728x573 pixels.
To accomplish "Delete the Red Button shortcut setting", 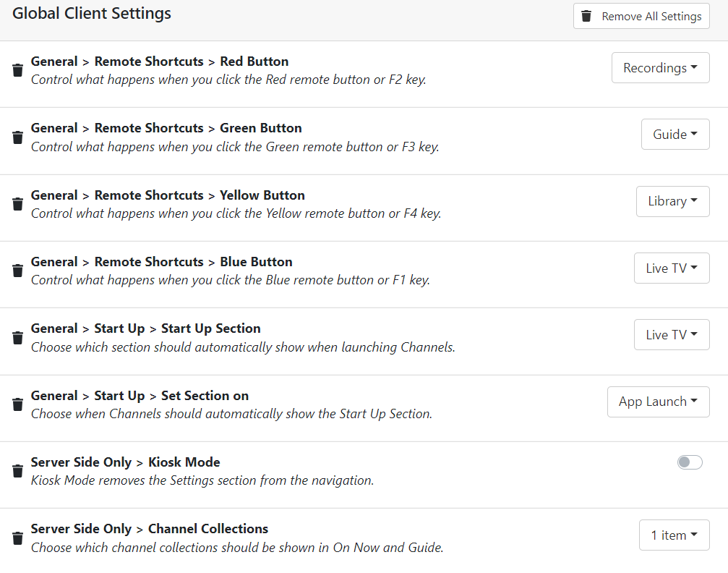I will 18,70.
